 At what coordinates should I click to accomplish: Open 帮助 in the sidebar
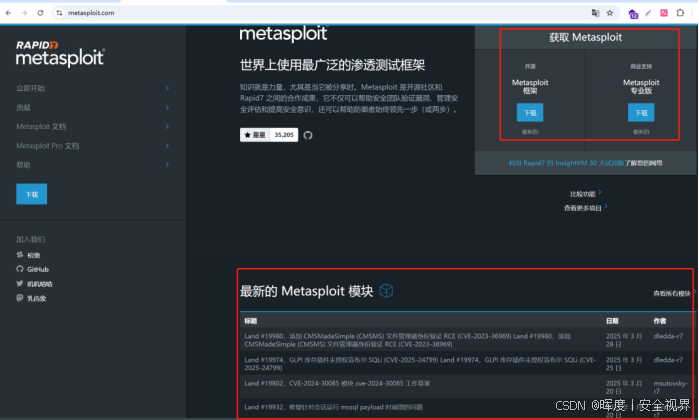point(23,165)
